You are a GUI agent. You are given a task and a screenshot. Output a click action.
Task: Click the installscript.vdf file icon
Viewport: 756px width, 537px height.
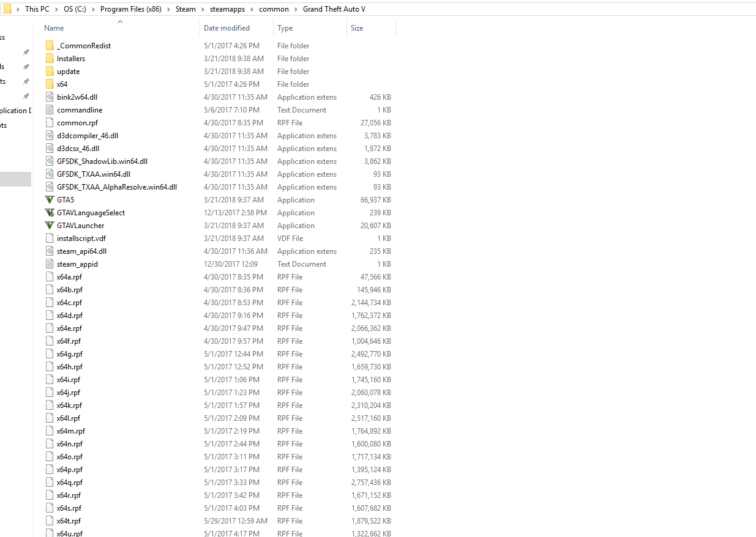(50, 239)
